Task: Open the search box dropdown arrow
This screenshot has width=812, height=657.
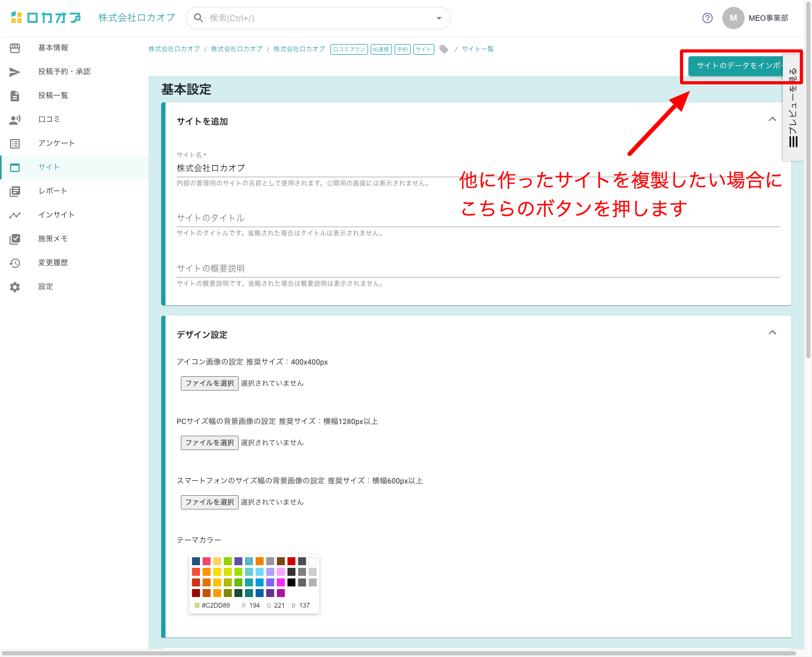Action: click(439, 18)
